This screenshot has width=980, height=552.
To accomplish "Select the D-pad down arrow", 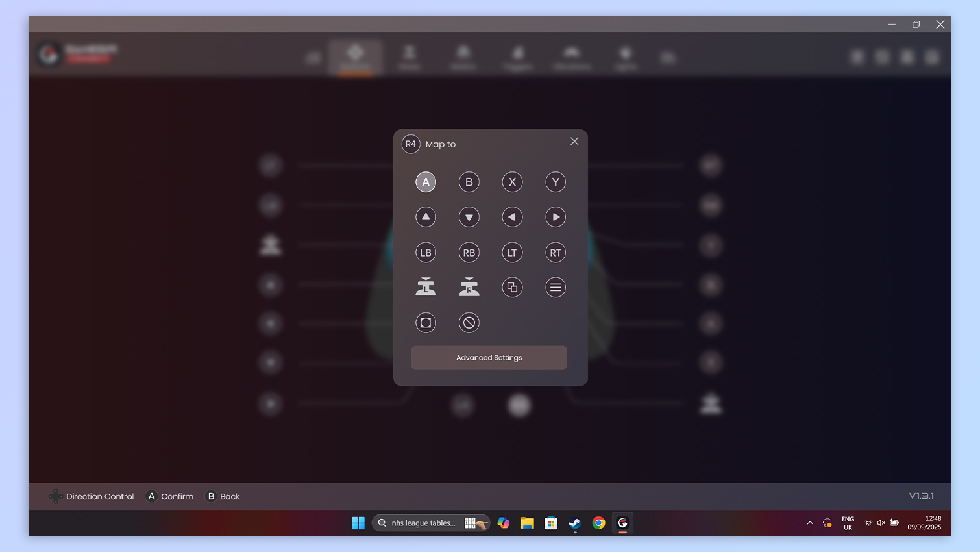I will tap(469, 218).
